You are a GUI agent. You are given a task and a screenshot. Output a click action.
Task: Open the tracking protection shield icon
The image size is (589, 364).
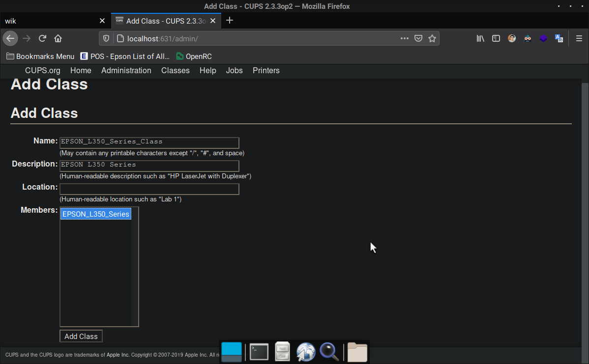(x=106, y=38)
